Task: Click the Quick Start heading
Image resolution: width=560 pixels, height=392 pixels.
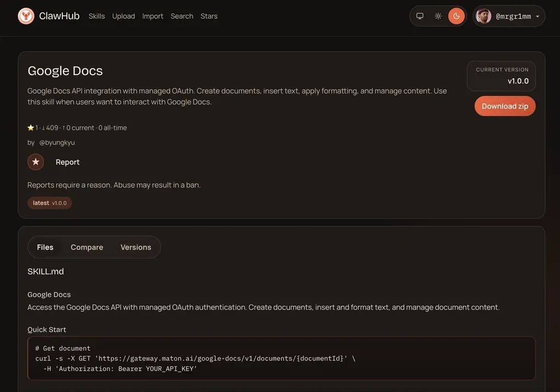Action: (47, 330)
